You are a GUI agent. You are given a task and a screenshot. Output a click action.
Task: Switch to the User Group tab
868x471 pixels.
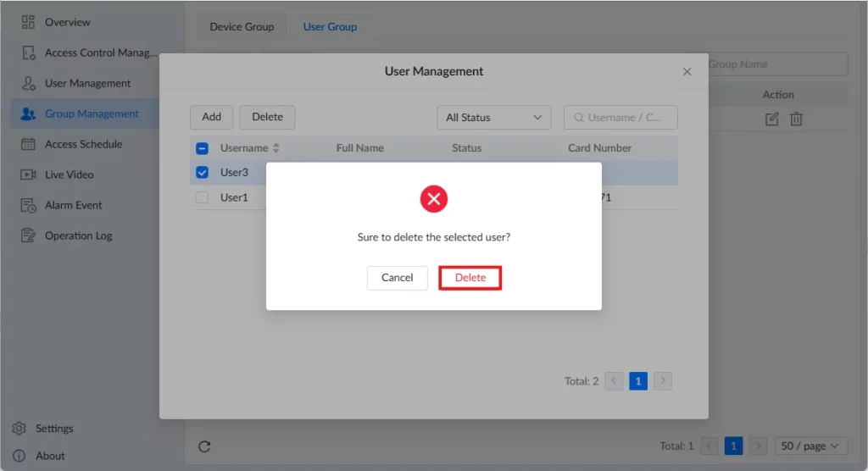330,26
